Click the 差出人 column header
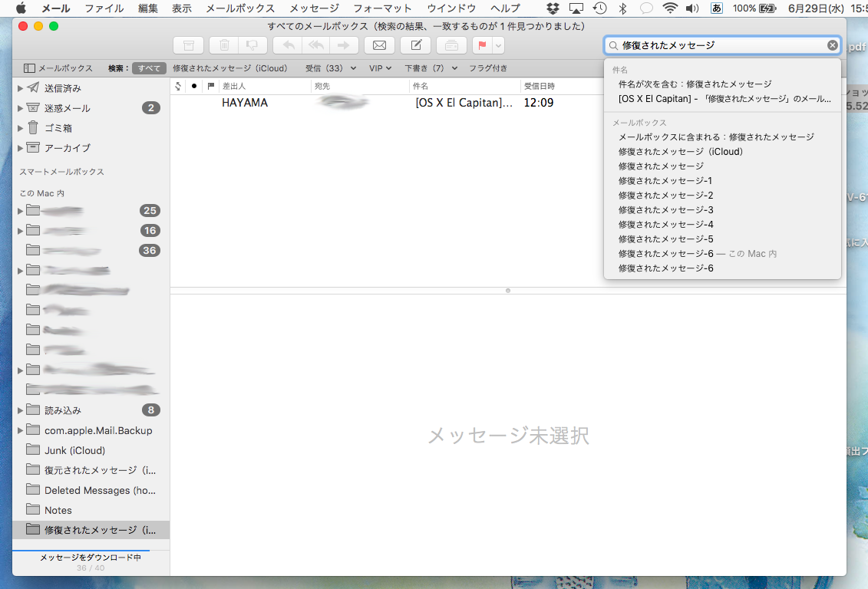 265,86
